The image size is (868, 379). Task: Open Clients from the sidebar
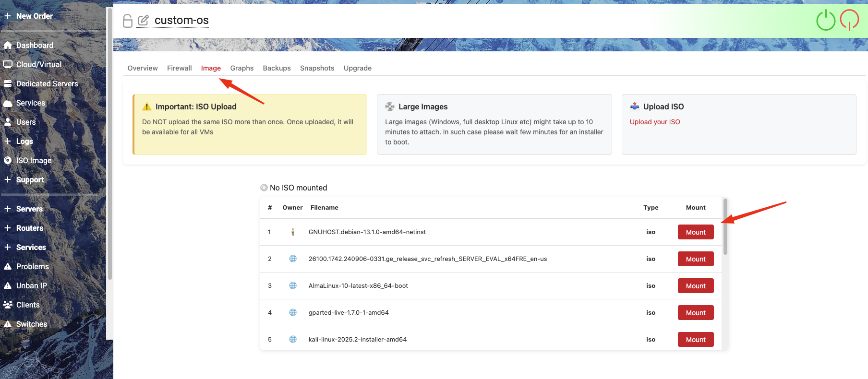[x=28, y=305]
